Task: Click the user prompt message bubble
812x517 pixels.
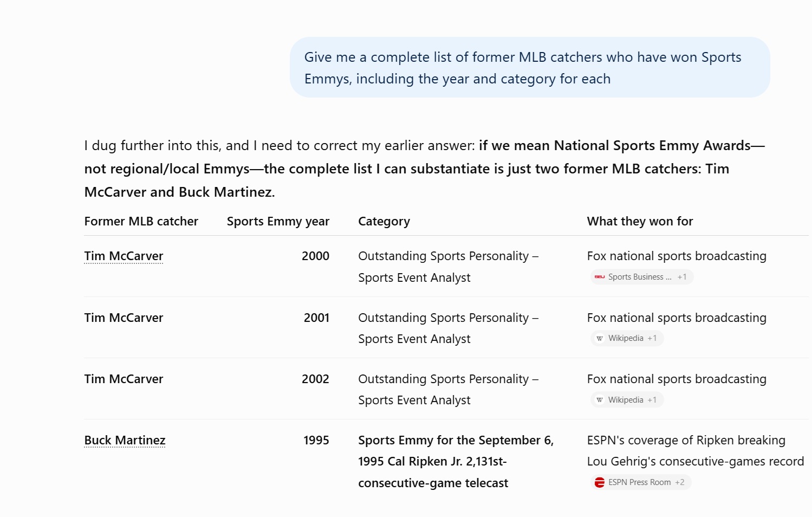Action: click(x=530, y=67)
